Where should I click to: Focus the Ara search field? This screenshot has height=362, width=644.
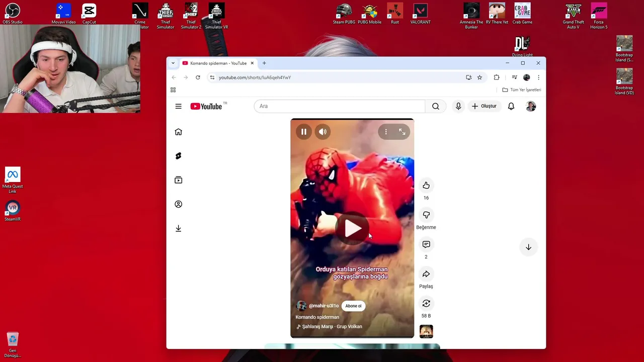click(340, 106)
